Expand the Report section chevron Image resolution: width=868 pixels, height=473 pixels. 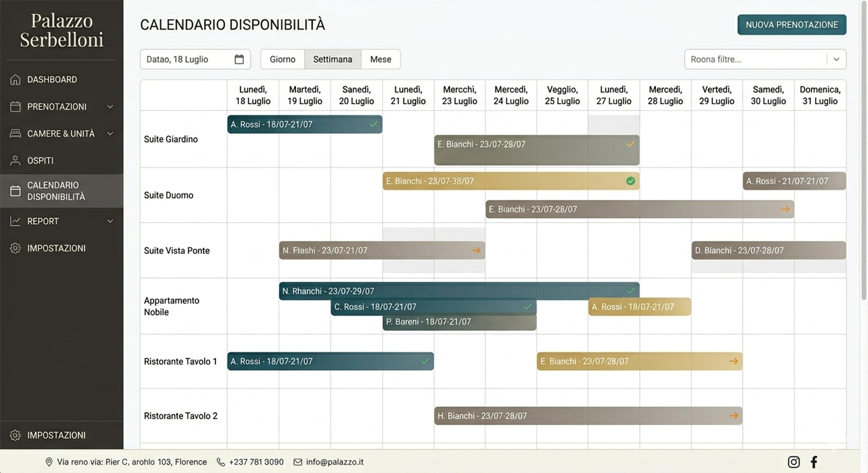coord(110,221)
